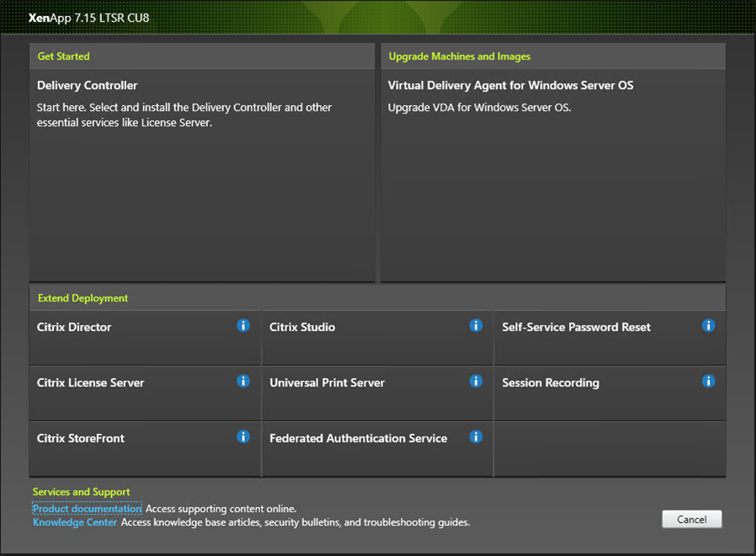
Task: Click text starting 'Access knowledge base articles'
Action: 295,522
